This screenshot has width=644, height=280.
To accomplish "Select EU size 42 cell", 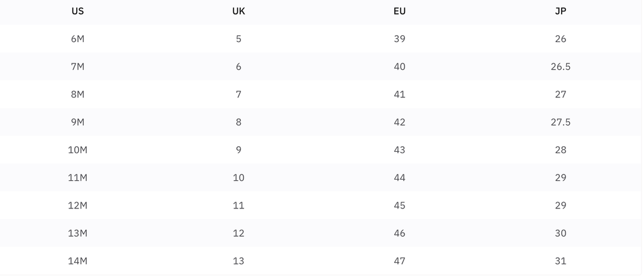I will [399, 122].
